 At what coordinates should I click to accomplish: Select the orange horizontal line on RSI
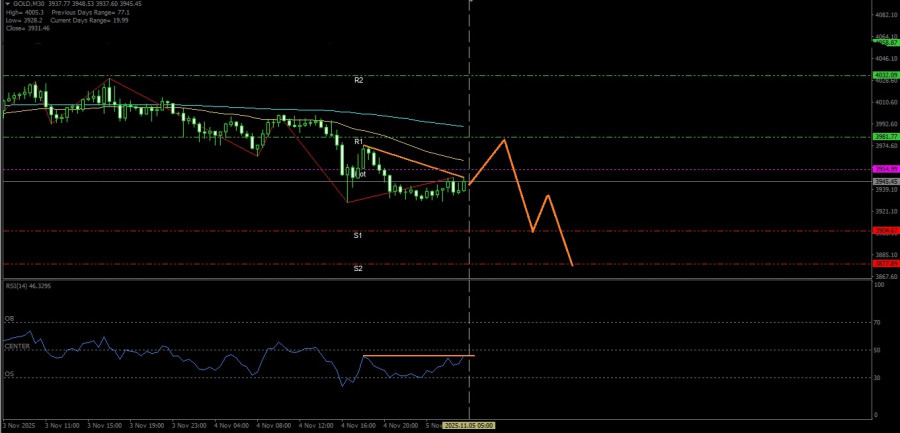pyautogui.click(x=419, y=356)
